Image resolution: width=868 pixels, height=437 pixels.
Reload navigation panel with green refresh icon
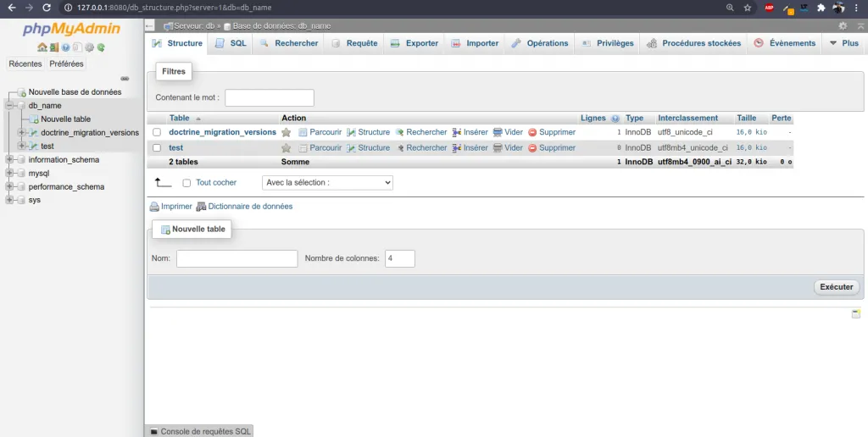[102, 47]
